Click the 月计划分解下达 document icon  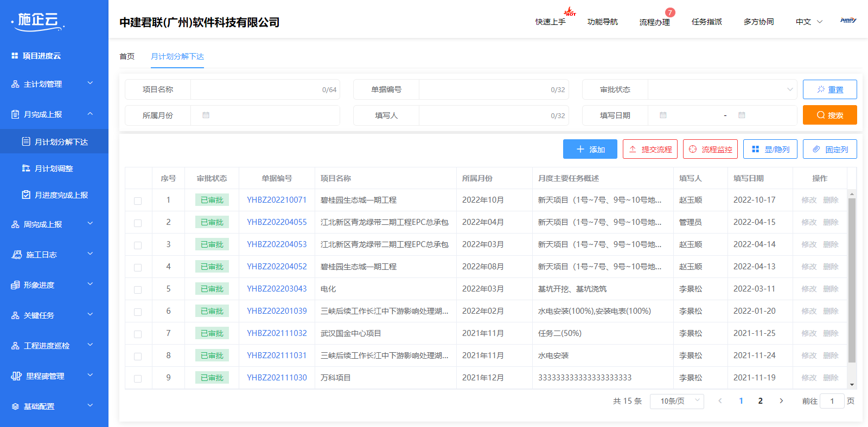[26, 141]
